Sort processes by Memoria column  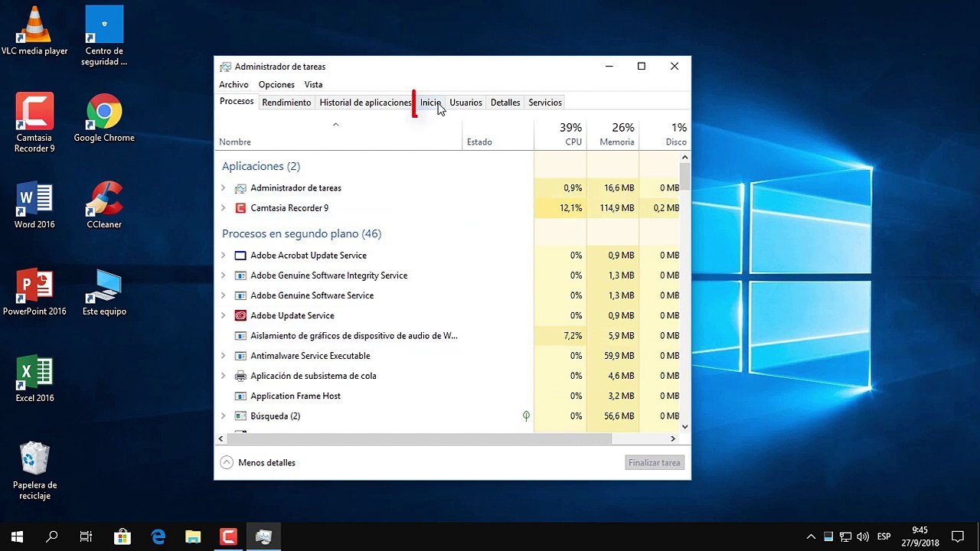pos(612,135)
